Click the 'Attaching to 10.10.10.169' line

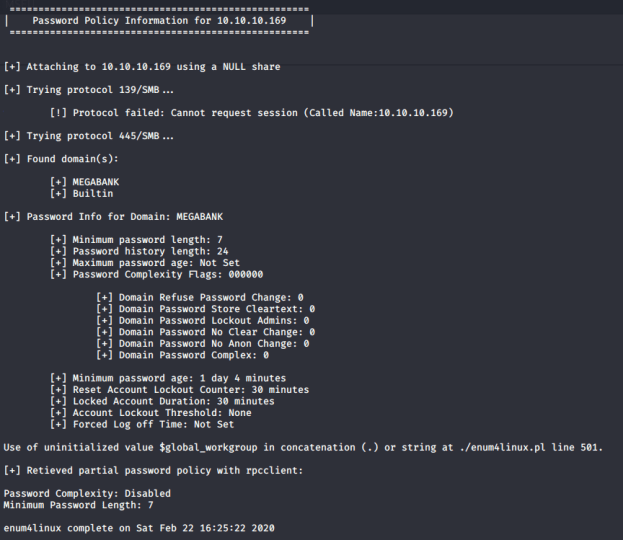[x=142, y=67]
